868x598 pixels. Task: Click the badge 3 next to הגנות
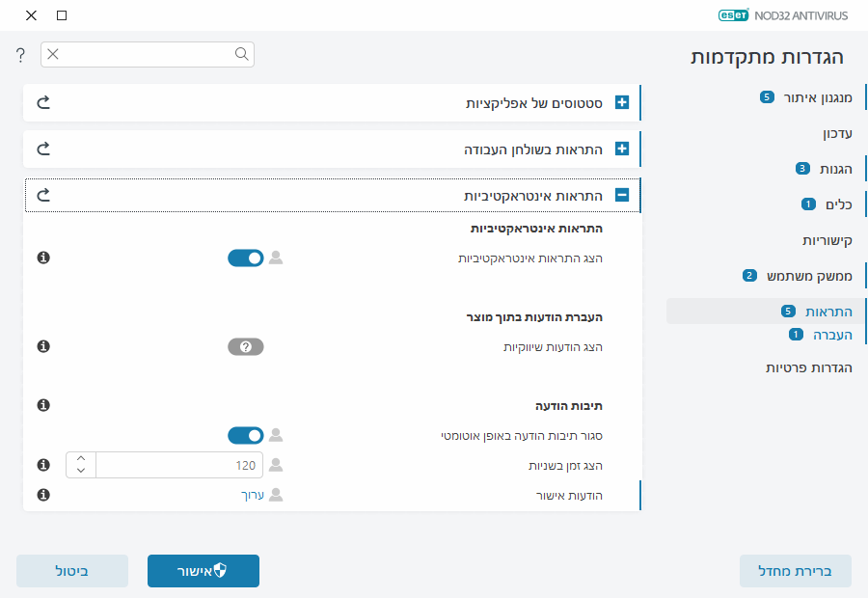(x=802, y=169)
